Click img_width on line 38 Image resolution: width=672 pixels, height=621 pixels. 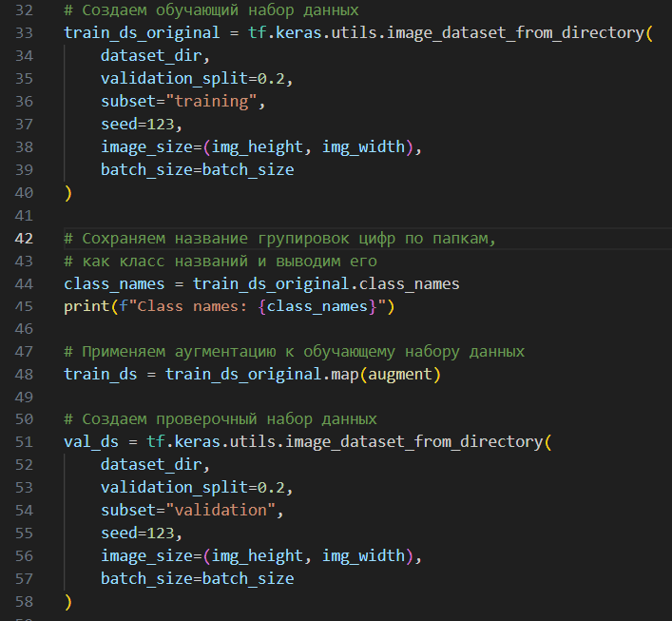coord(363,147)
